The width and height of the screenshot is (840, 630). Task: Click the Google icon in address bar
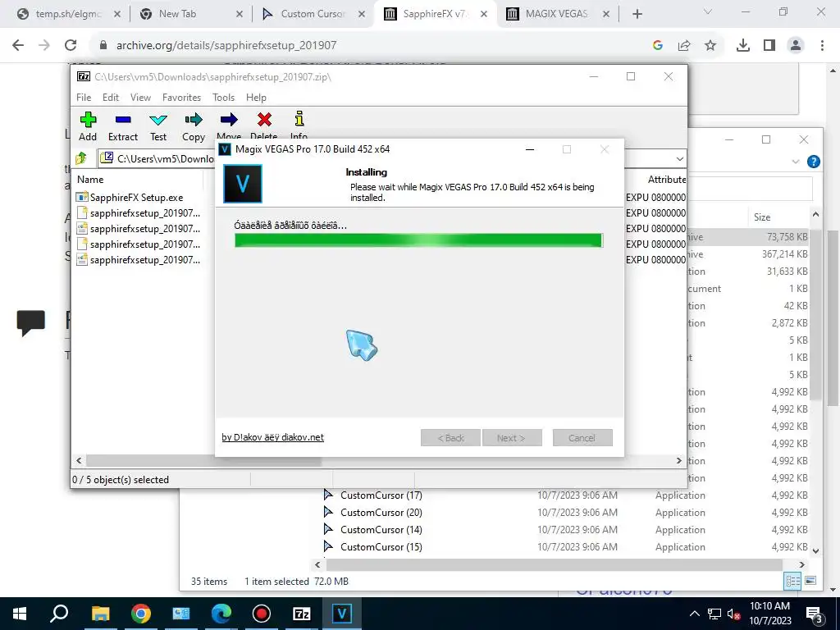(657, 46)
